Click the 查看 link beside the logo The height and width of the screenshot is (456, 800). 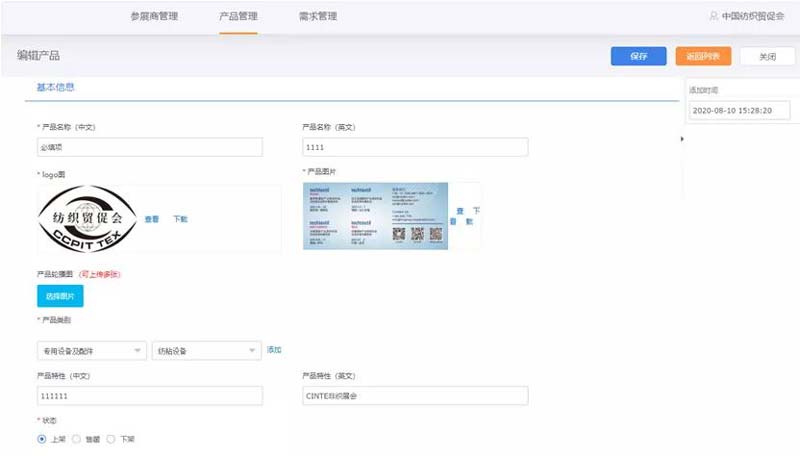(x=152, y=219)
